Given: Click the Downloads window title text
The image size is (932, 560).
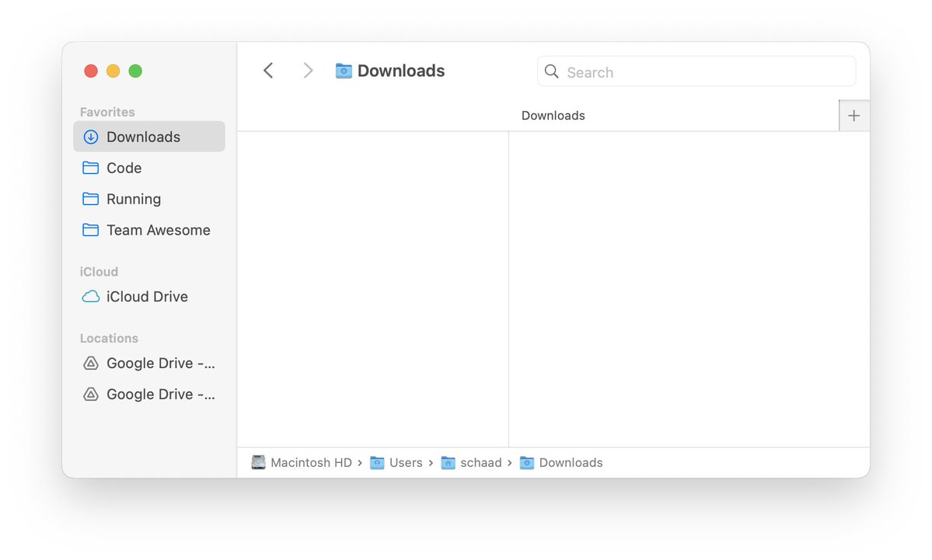Looking at the screenshot, I should click(x=401, y=71).
